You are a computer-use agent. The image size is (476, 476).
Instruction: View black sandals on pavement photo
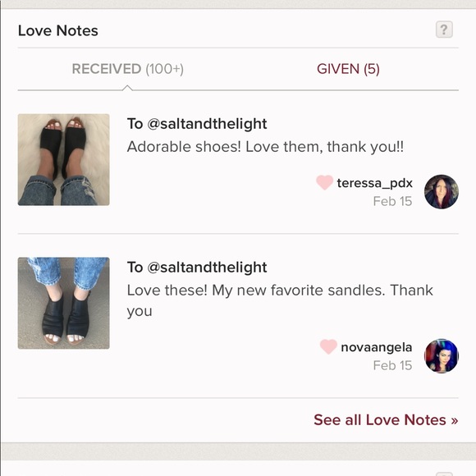[x=64, y=304]
